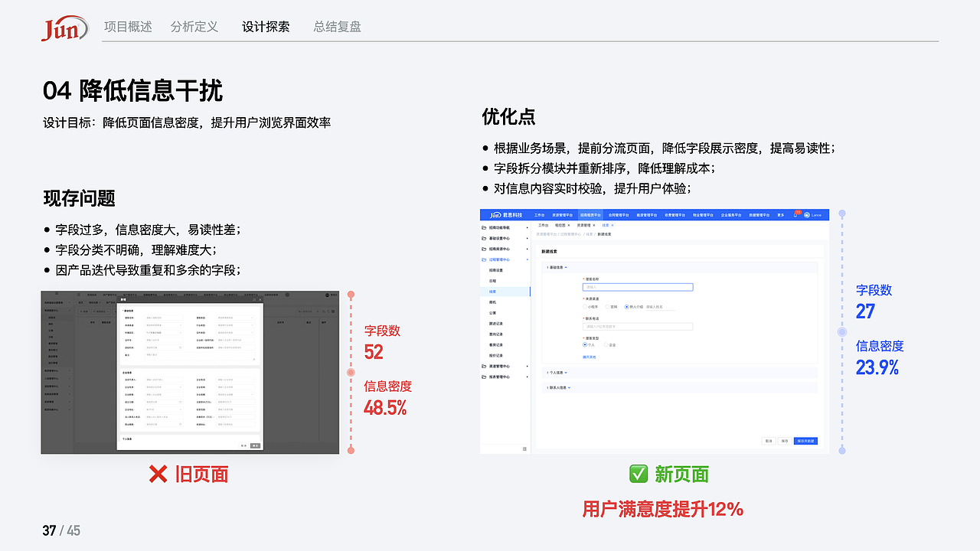The width and height of the screenshot is (980, 551).
Task: Switch to 招商租赁平台 in top navigation
Action: 590,215
